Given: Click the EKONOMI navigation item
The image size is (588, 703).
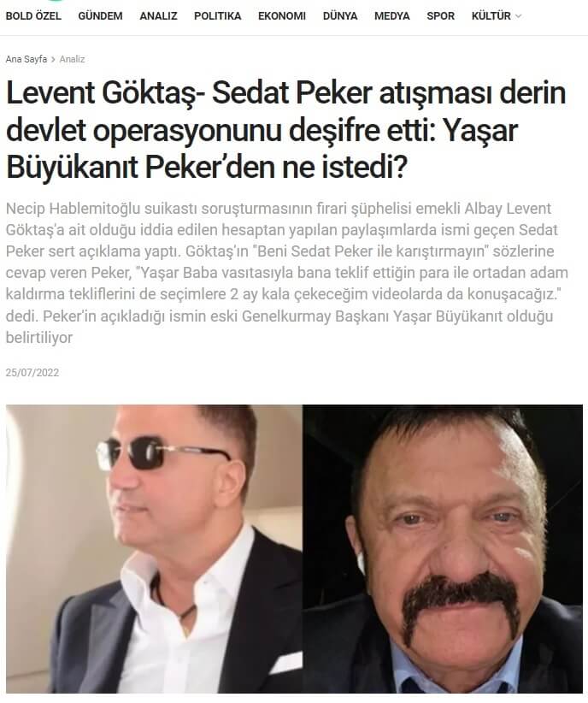Looking at the screenshot, I should click(x=282, y=16).
